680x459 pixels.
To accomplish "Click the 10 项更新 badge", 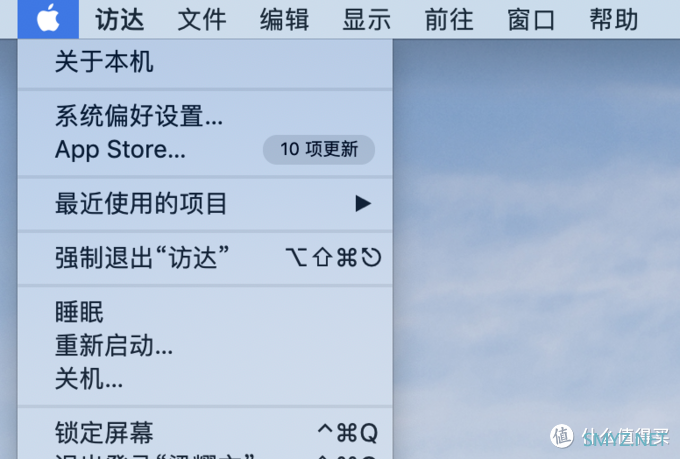I will pos(319,150).
